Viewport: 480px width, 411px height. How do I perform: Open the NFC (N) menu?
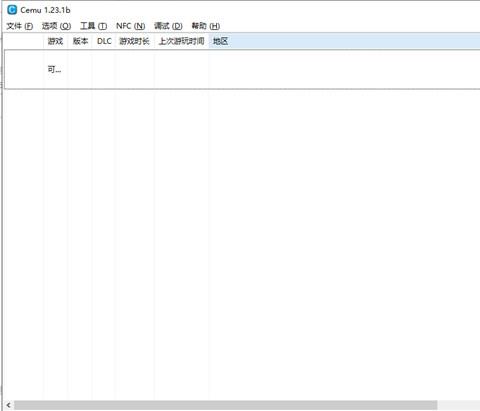point(130,26)
